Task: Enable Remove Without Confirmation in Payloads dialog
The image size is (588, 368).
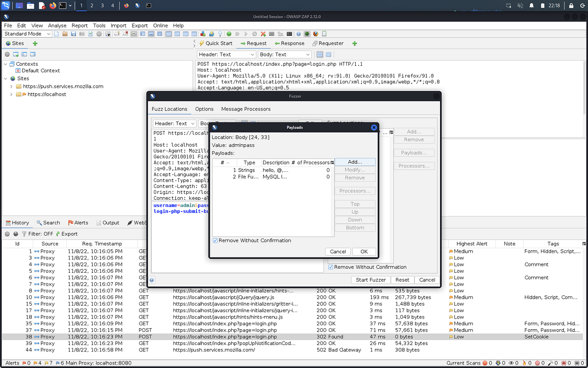Action: (x=215, y=240)
